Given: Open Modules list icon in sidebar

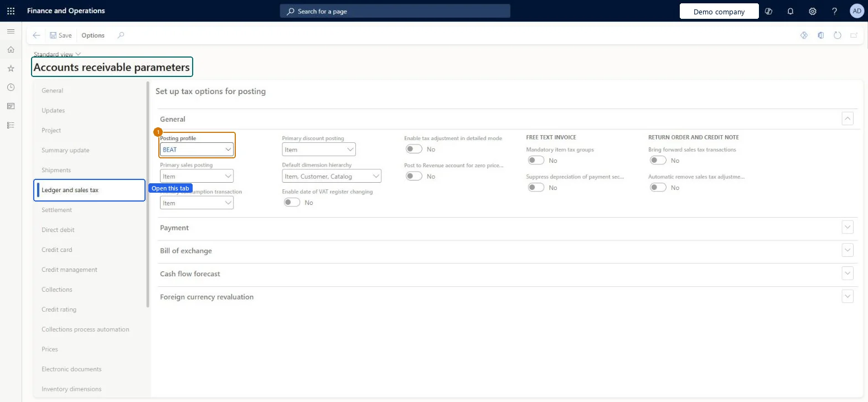Looking at the screenshot, I should click(x=11, y=125).
